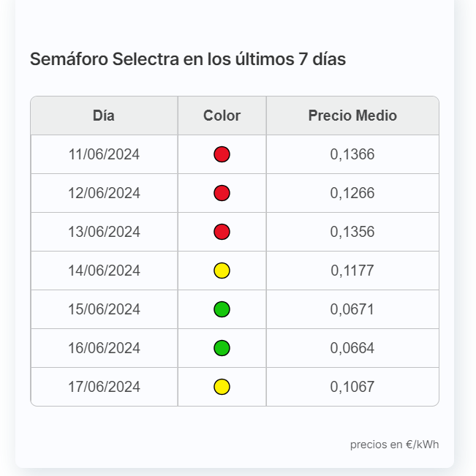Click the price 0,1067
The height and width of the screenshot is (476, 476).
[x=352, y=387]
